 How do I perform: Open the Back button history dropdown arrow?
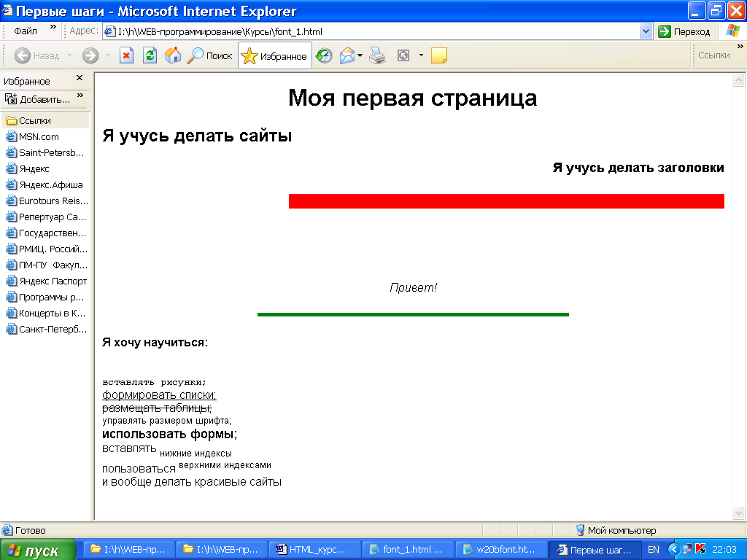[69, 55]
